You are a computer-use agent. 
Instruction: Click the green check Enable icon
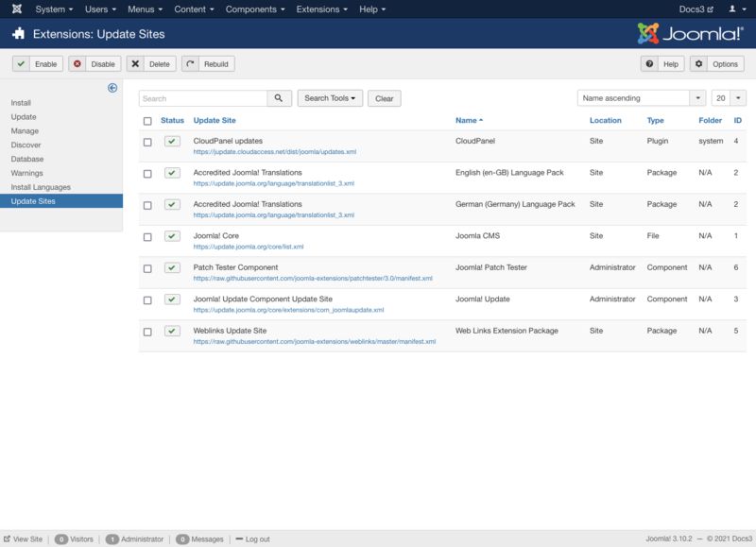[x=21, y=64]
